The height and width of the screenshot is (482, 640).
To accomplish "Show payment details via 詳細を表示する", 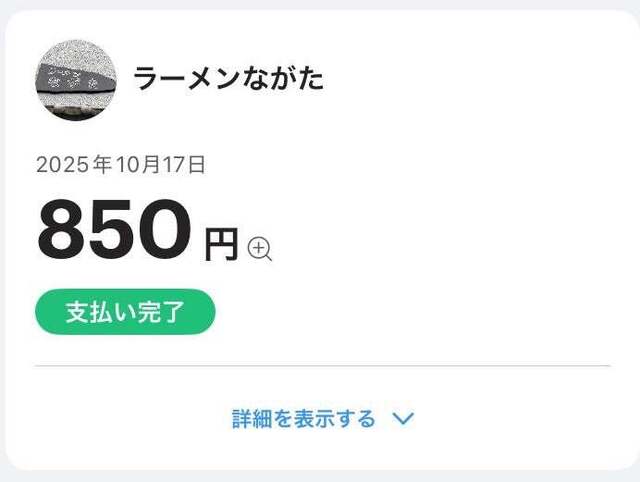I will [x=304, y=419].
